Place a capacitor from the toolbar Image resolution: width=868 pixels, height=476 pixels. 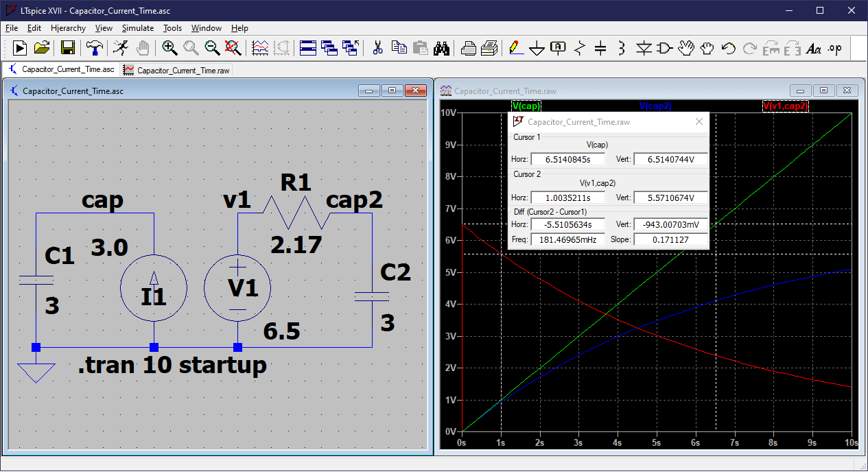600,48
